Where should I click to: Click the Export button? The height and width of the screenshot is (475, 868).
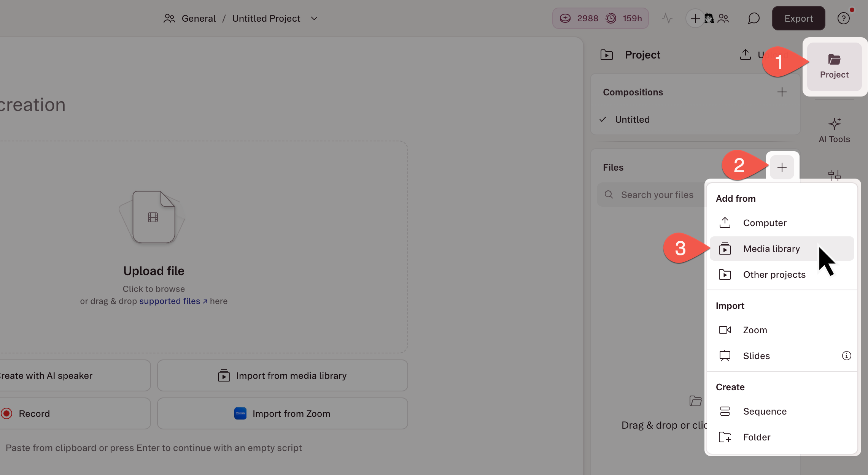798,18
